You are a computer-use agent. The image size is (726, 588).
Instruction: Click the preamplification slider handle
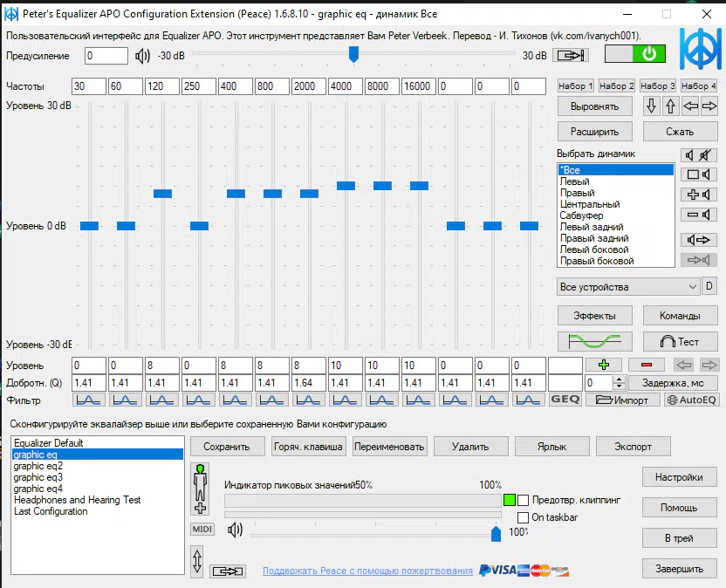coord(353,54)
